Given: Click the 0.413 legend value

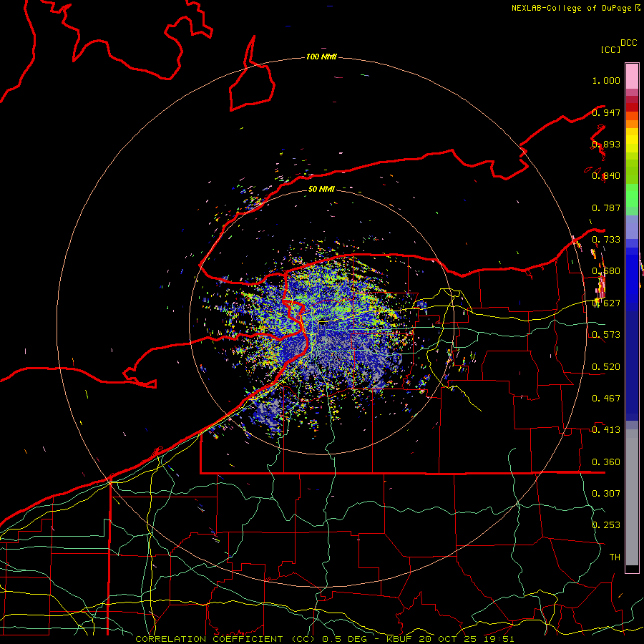Looking at the screenshot, I should point(606,430).
